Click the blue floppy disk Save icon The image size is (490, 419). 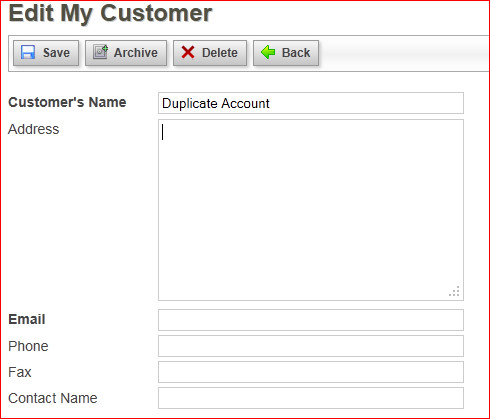[28, 52]
